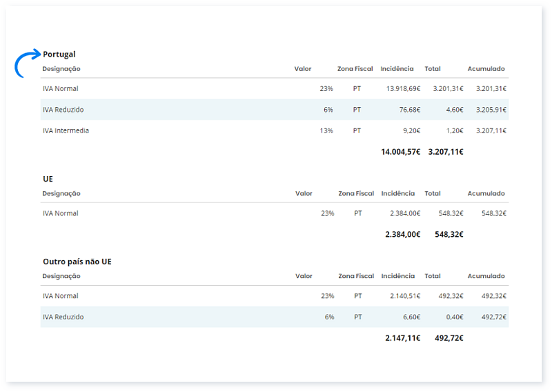552x392 pixels.
Task: Click the 14.004,57€ incidence total
Action: click(400, 152)
